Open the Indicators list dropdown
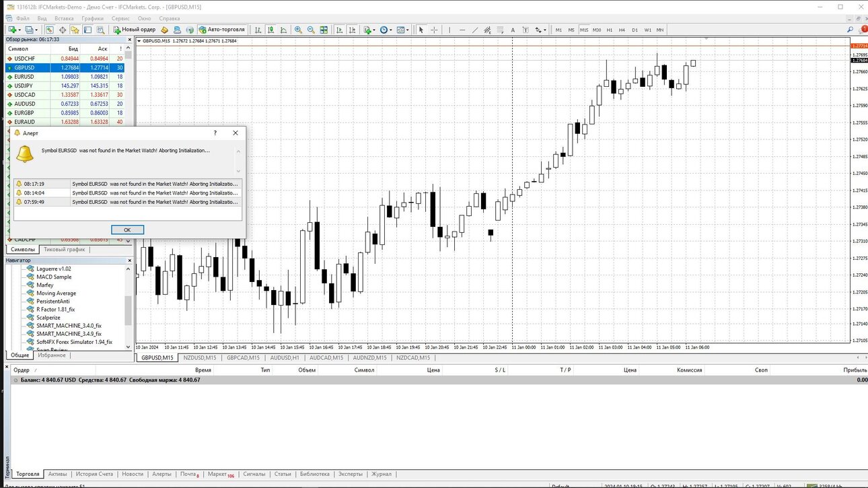The width and height of the screenshot is (868, 488). [x=369, y=30]
